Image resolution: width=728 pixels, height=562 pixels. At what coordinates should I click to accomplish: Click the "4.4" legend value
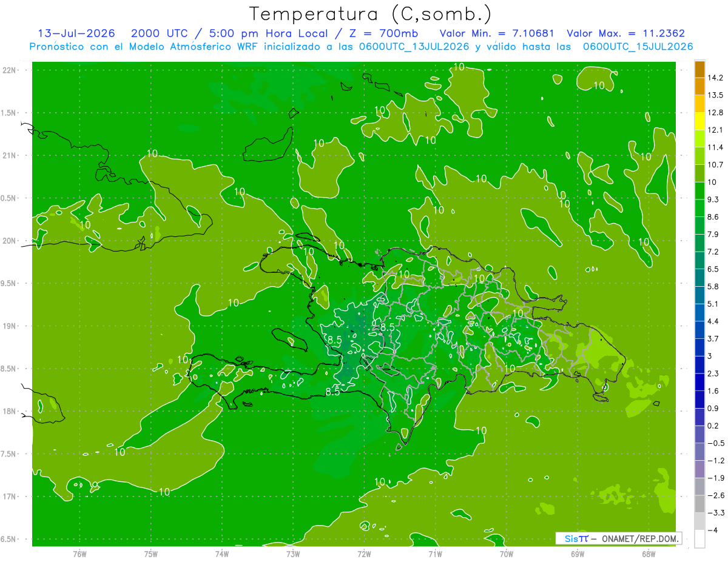(x=714, y=321)
